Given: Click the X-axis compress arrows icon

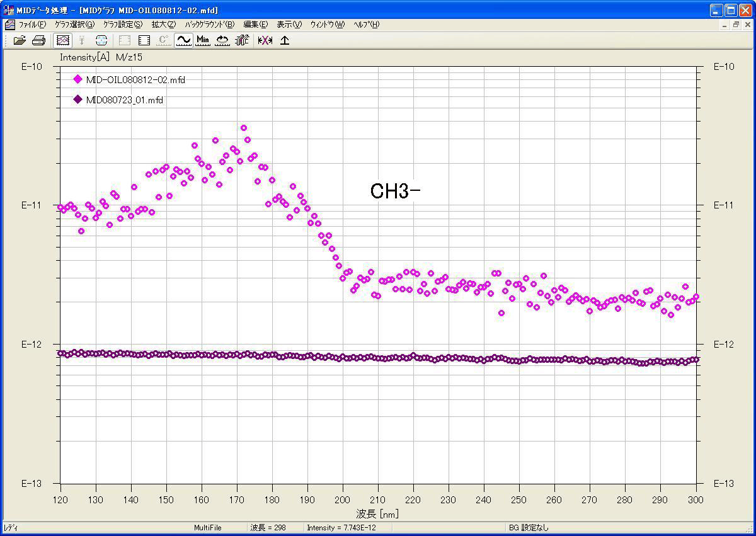Looking at the screenshot, I should point(265,40).
